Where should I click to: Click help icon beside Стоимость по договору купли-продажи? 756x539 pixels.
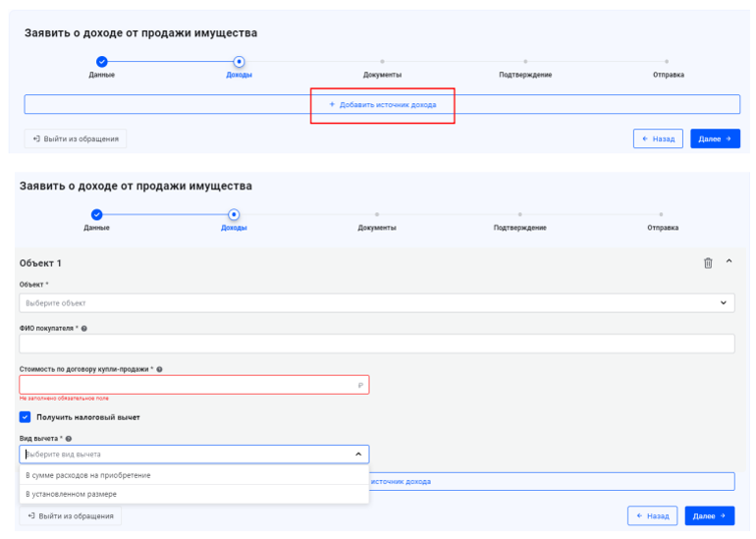(159, 369)
